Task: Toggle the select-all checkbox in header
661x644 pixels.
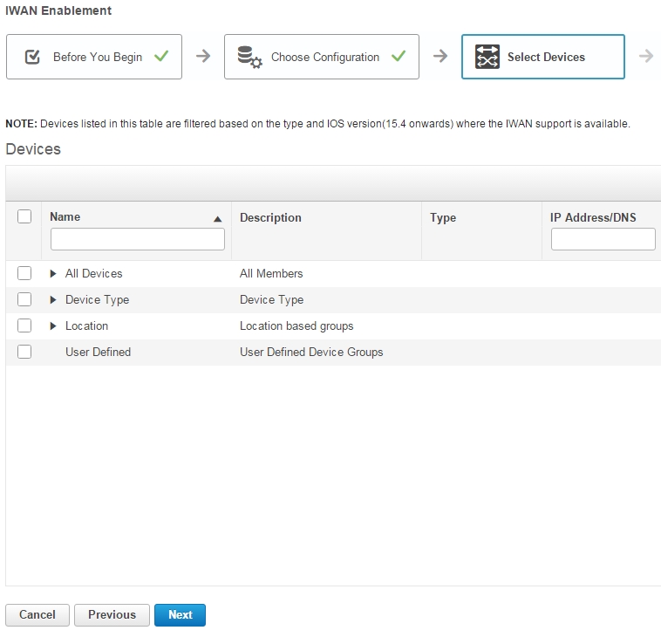Action: (24, 216)
